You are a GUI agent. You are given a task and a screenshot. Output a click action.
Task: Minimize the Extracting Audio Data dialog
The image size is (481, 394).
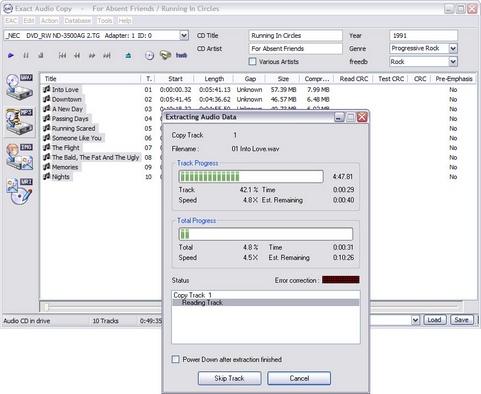[x=339, y=117]
